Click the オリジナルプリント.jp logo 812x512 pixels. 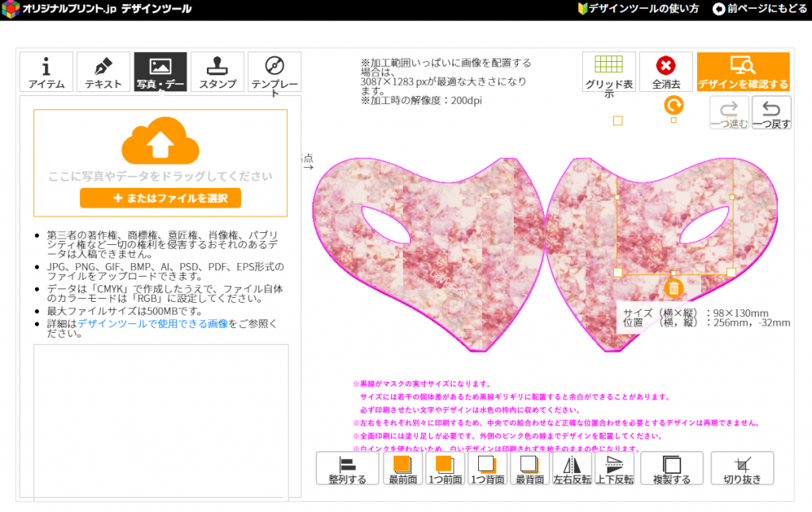[98, 9]
